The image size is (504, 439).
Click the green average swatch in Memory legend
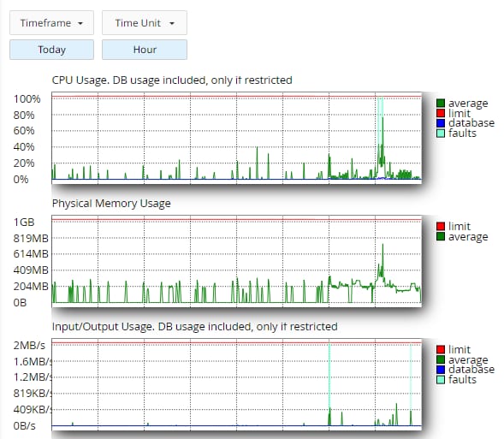[x=441, y=236]
